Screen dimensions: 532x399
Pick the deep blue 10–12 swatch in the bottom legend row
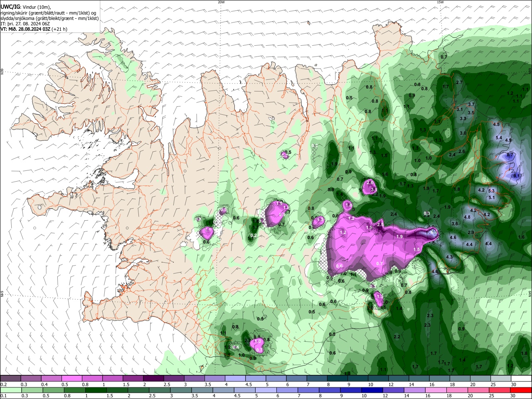tap(372, 390)
